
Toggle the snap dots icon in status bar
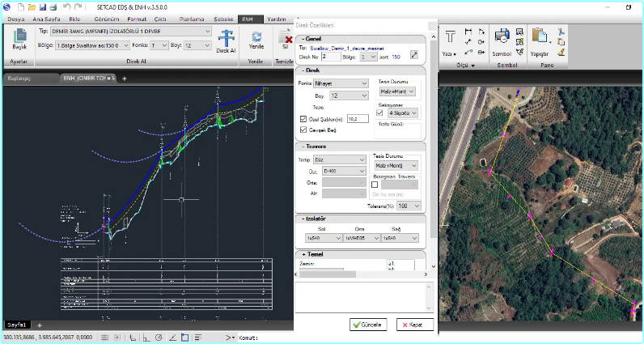pyautogui.click(x=117, y=338)
